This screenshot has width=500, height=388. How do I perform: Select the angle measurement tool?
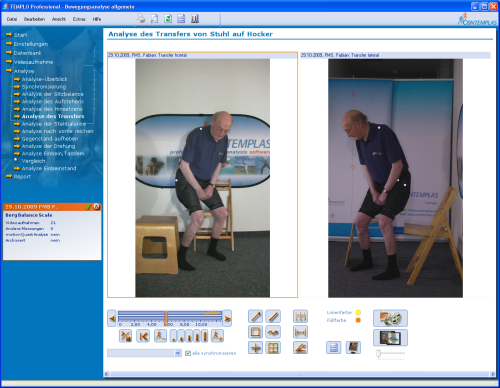pyautogui.click(x=300, y=348)
